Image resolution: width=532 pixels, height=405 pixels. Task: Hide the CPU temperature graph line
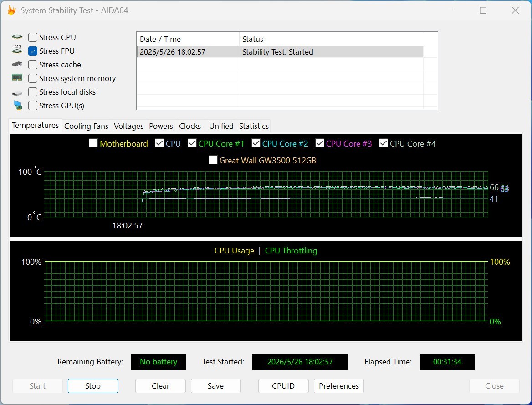click(x=159, y=143)
